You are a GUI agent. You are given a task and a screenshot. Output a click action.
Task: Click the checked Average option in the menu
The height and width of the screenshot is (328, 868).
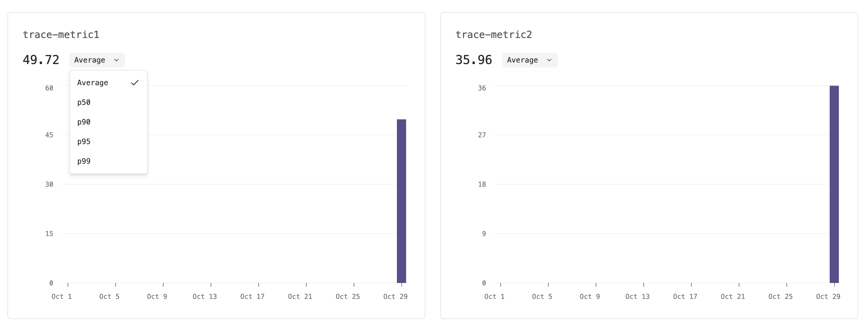[x=93, y=82]
